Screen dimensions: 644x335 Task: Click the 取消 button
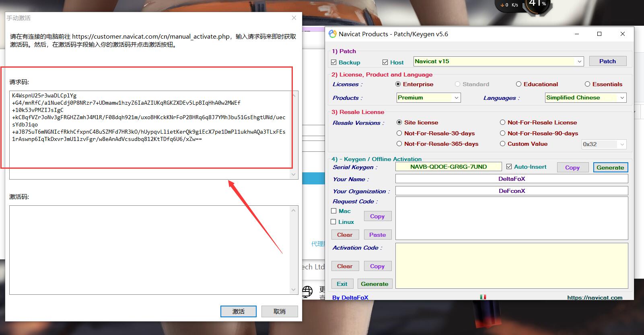click(280, 311)
